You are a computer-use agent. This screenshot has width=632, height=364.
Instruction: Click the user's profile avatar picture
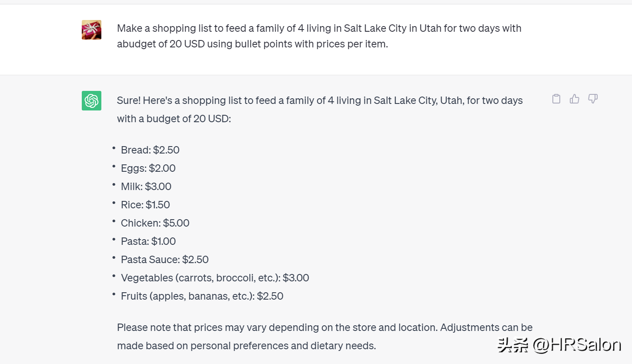tap(91, 30)
